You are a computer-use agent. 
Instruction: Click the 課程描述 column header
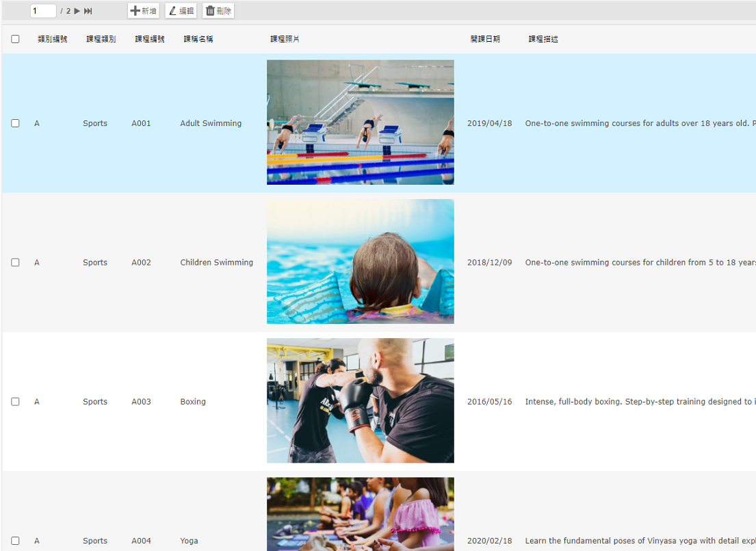tap(543, 39)
